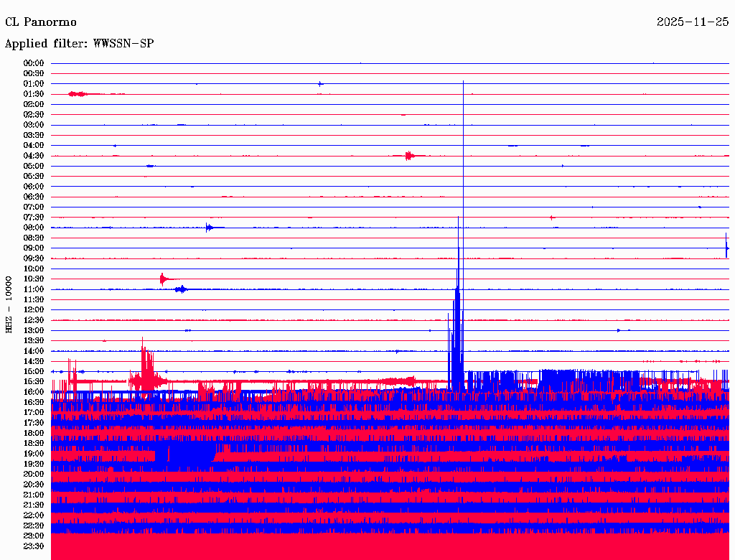Click the HHZ - 10000 axis label
The width and height of the screenshot is (735, 560).
coord(9,304)
